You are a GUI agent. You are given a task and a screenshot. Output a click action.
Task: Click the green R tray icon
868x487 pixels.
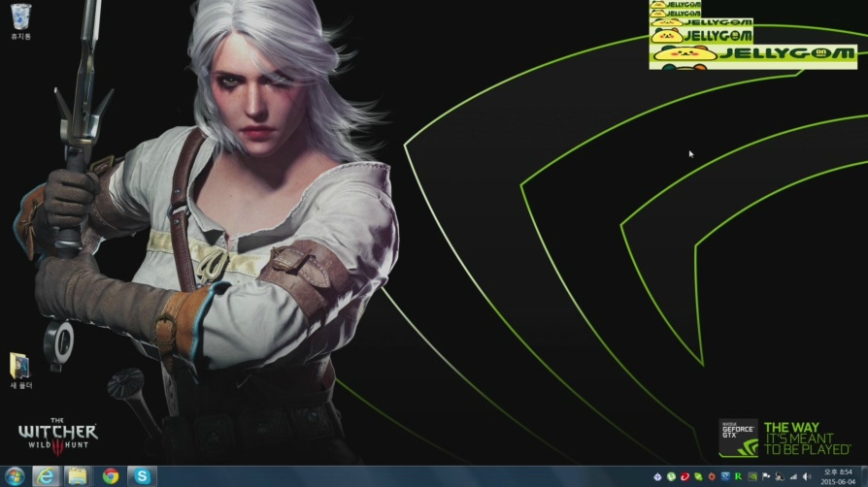click(739, 476)
